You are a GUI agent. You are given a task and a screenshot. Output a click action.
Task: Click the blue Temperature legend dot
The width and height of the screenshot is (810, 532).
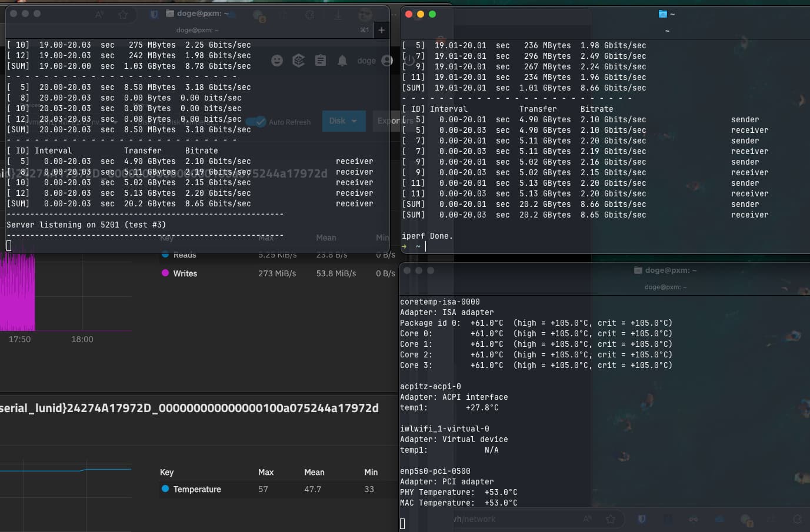click(x=165, y=488)
